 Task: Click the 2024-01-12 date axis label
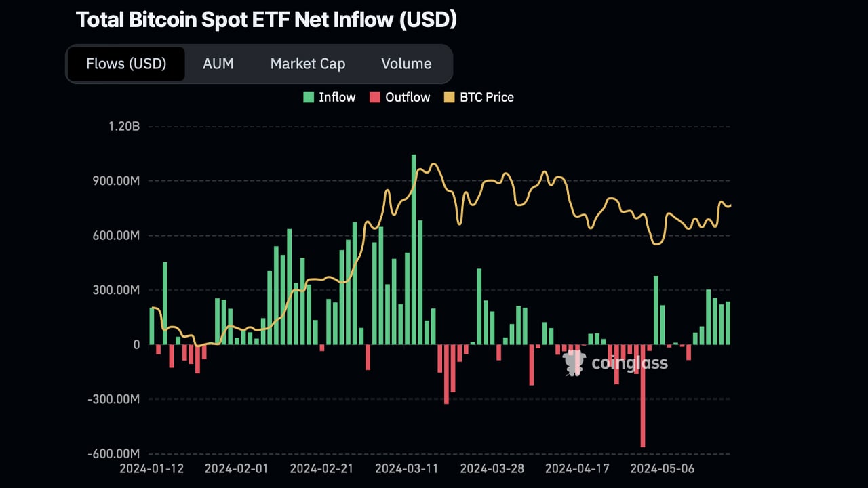(153, 468)
